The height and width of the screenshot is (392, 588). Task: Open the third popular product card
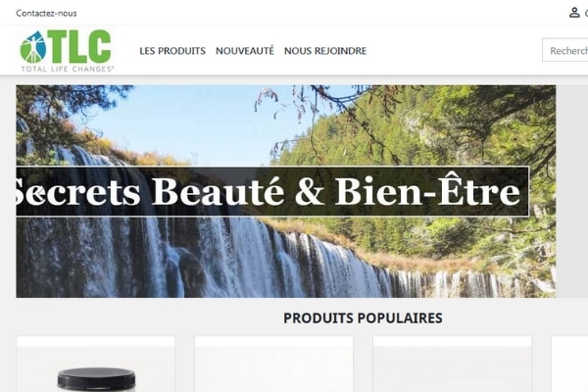pyautogui.click(x=452, y=365)
